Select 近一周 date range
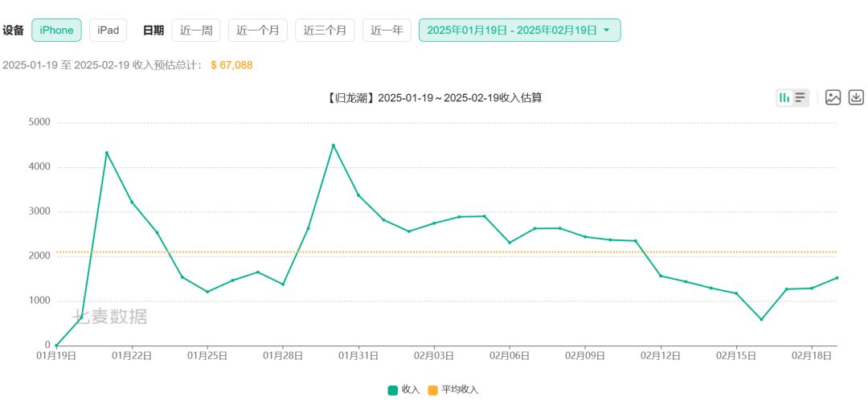Image resolution: width=868 pixels, height=405 pixels. point(196,31)
